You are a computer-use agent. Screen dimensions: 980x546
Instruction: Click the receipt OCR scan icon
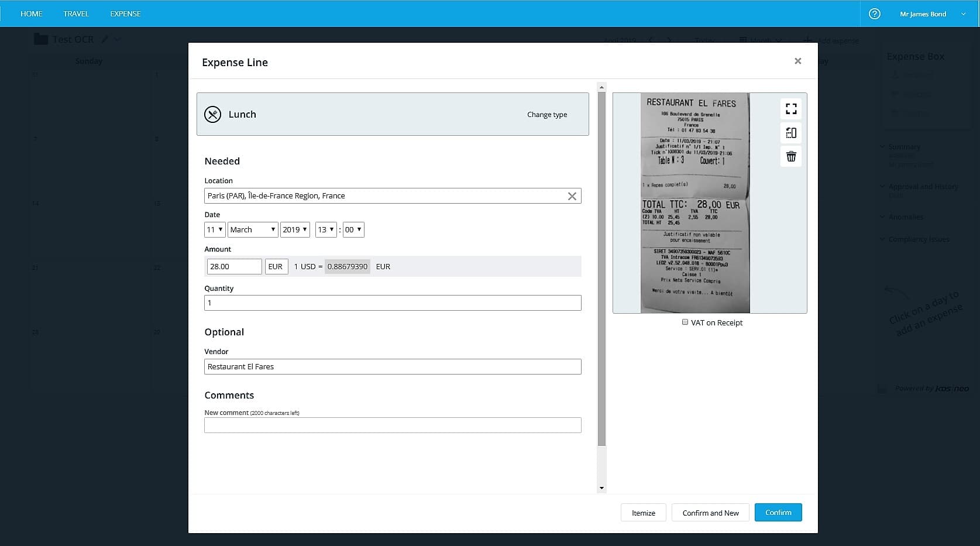791,133
